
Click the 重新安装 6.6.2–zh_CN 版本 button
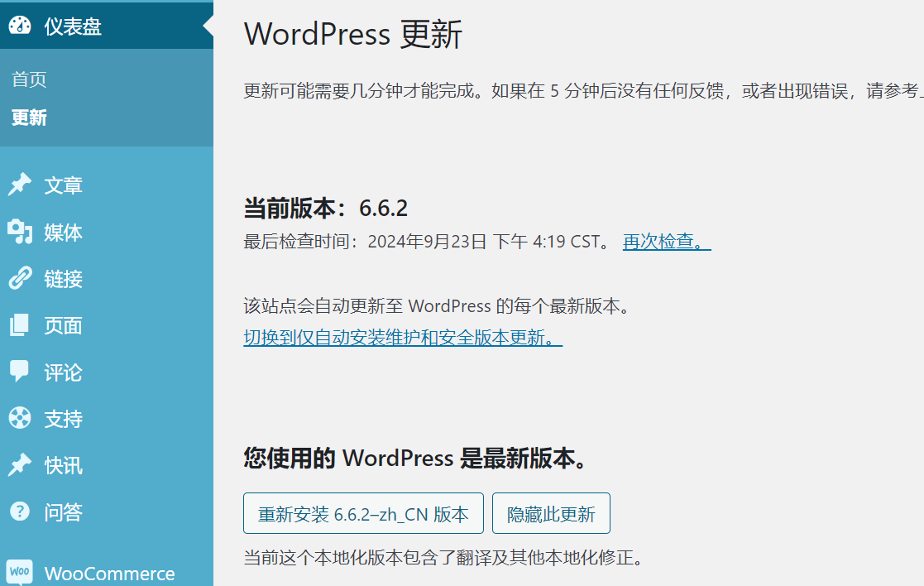tap(362, 513)
